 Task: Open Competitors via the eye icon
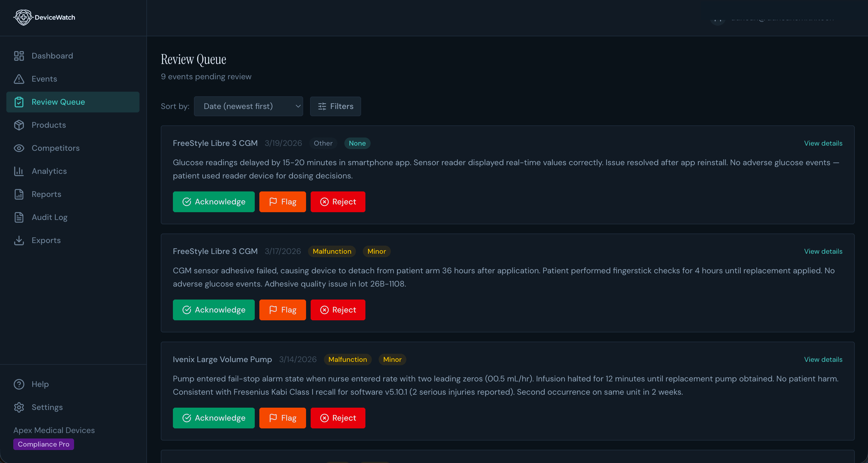tap(19, 148)
